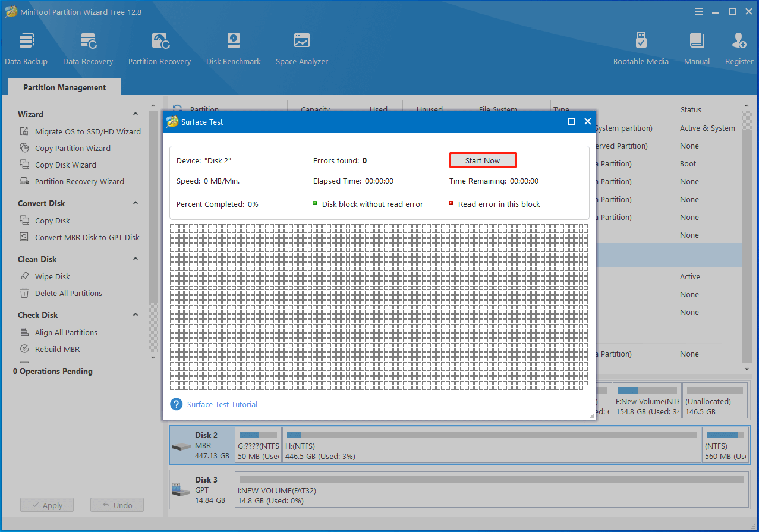Click Migrate OS to SSD/HD Wizard
The height and width of the screenshot is (532, 759).
87,131
